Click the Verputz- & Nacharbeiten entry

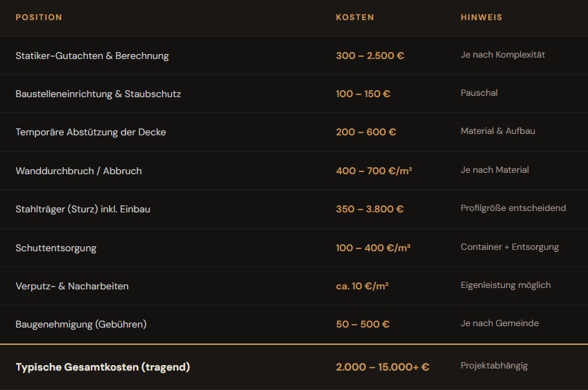click(x=72, y=286)
